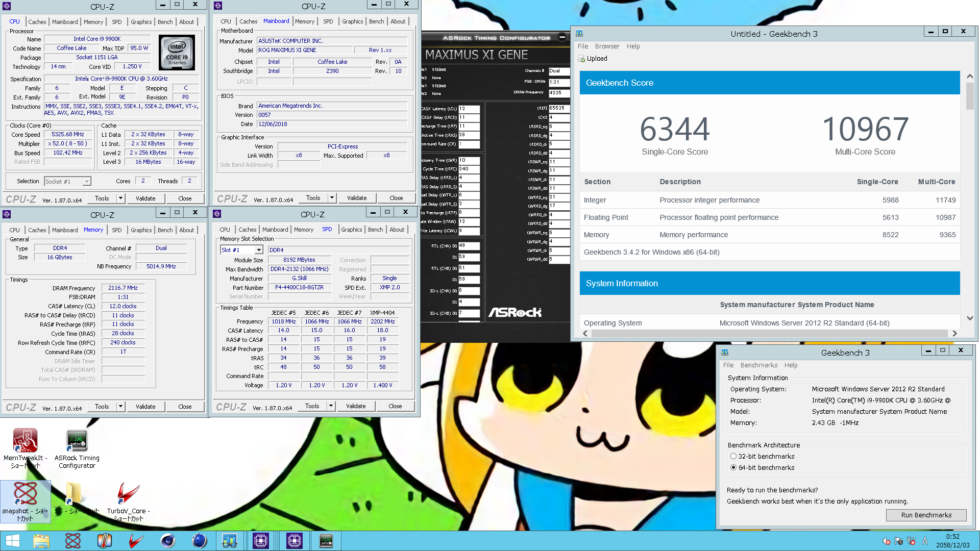Viewport: 980px width, 551px height.
Task: Expand Tools arrow in CPU-Z CPU tab window
Action: tap(121, 198)
